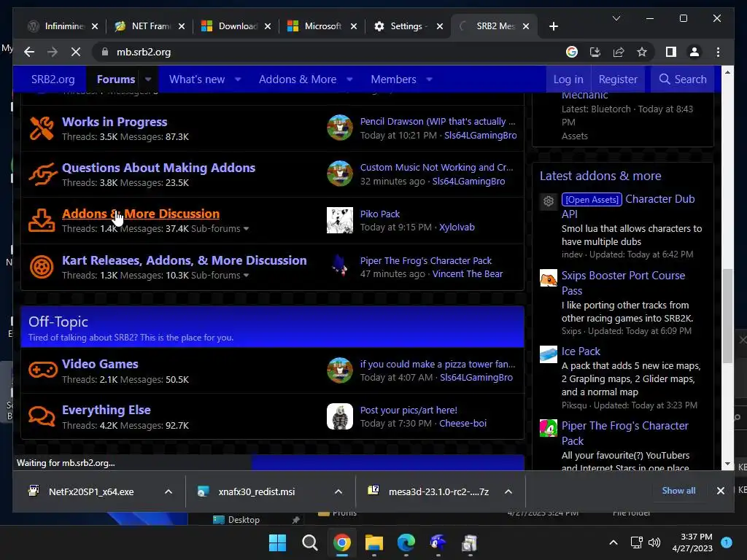Open options for NetFx20SP1_x64.exe download
Viewport: 747px width, 560px height.
(169, 491)
